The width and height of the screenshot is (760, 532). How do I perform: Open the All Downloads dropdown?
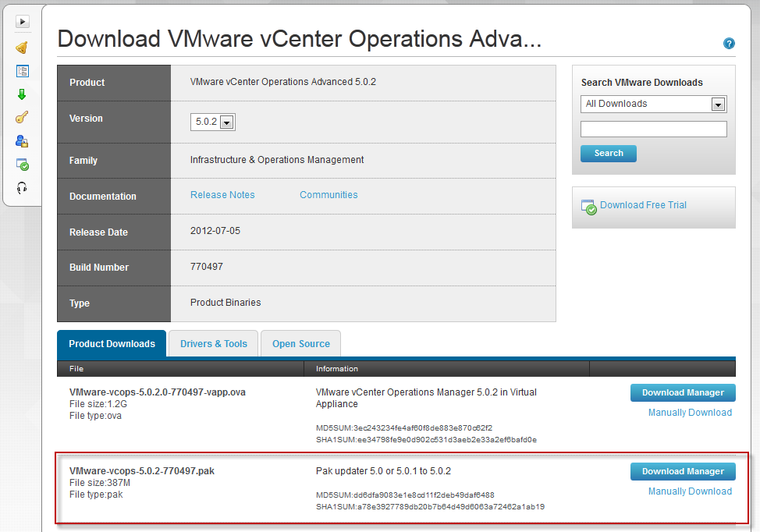coord(653,105)
